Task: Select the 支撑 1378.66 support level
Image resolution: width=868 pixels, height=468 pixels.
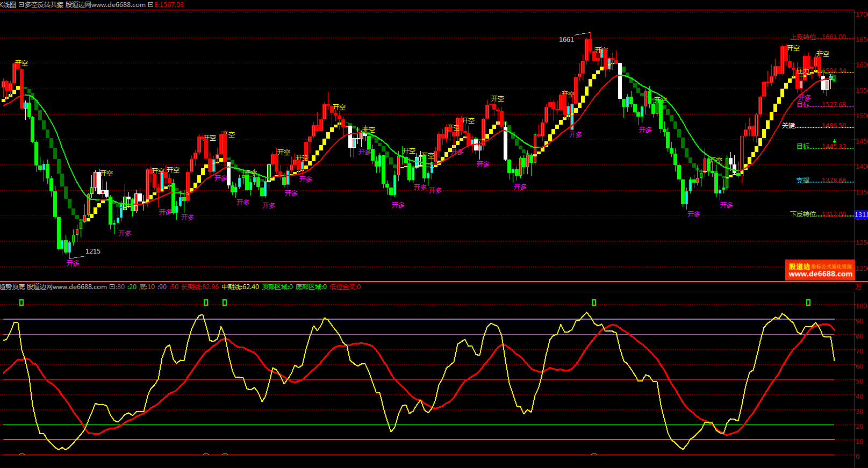Action: click(x=821, y=181)
